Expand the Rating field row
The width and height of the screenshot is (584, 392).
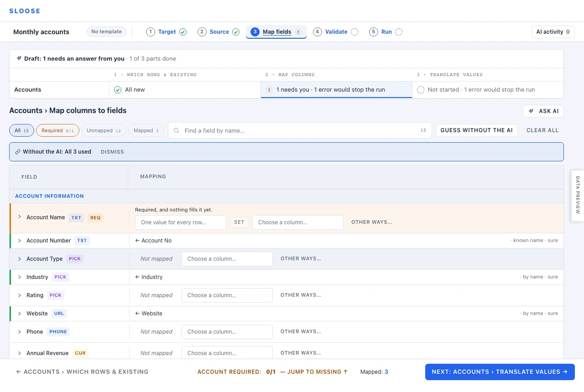pyautogui.click(x=20, y=295)
